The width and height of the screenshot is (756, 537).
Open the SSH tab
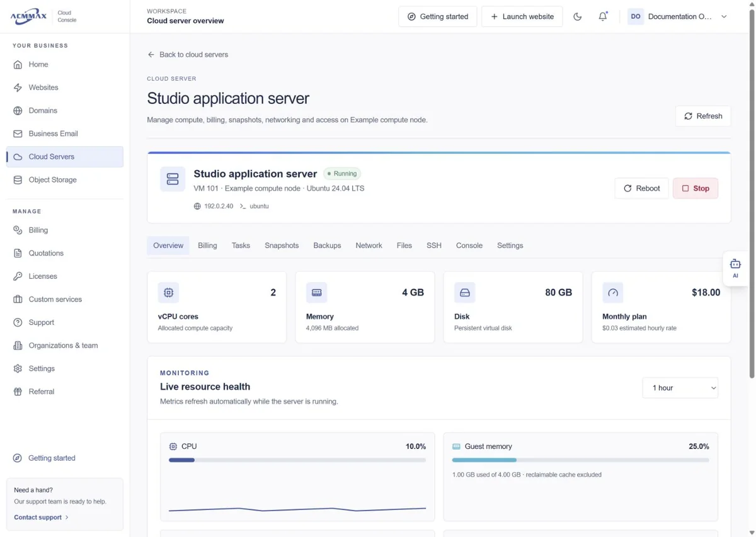(434, 246)
